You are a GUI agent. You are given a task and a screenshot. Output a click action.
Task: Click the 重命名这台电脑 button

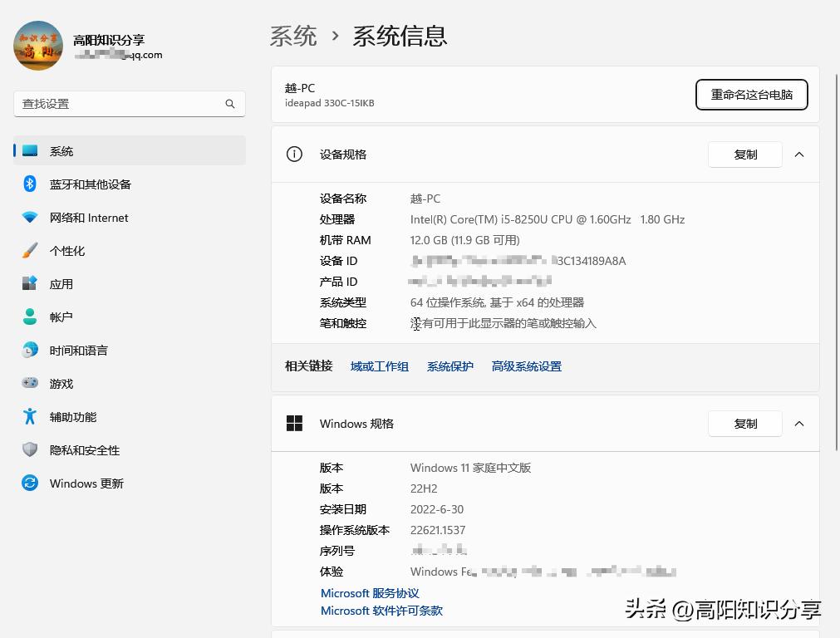pyautogui.click(x=751, y=94)
